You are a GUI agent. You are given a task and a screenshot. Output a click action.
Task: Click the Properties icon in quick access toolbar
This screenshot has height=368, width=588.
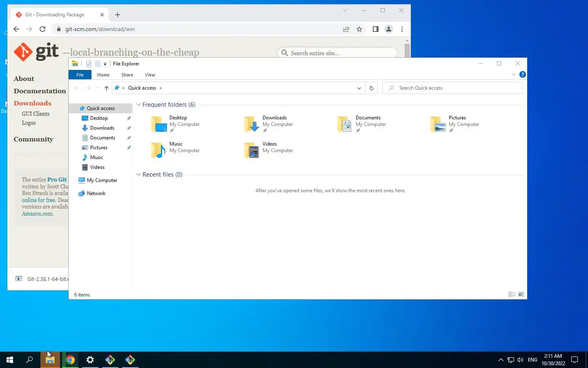[x=89, y=64]
